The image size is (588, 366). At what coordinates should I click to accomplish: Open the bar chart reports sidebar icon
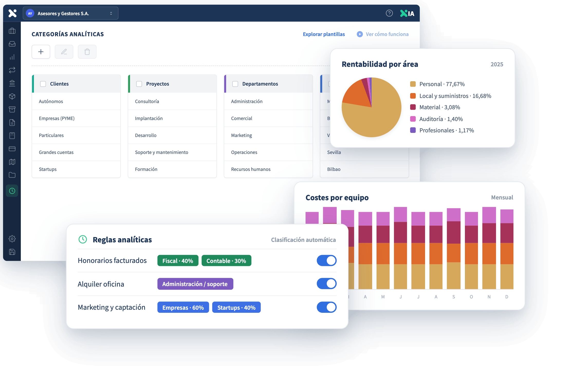(x=12, y=57)
